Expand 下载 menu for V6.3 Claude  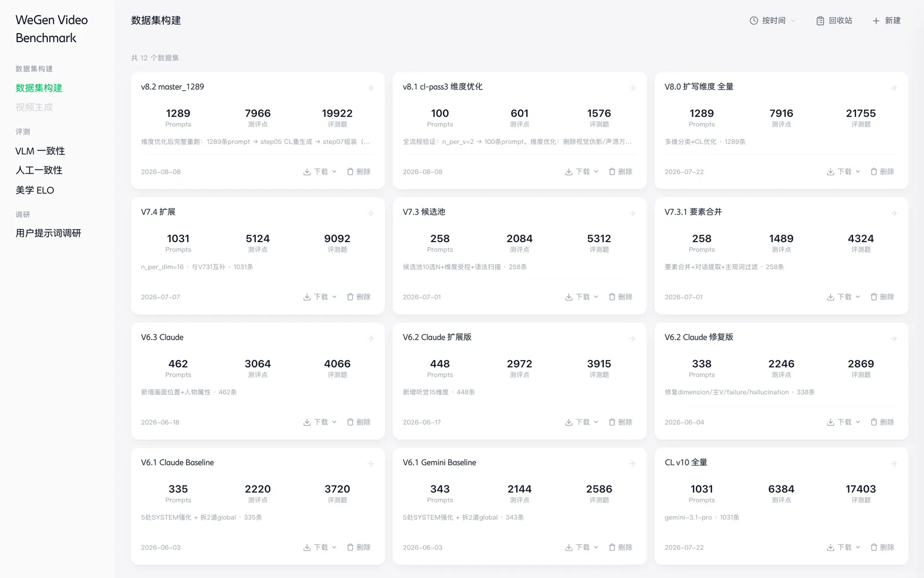[x=320, y=423]
